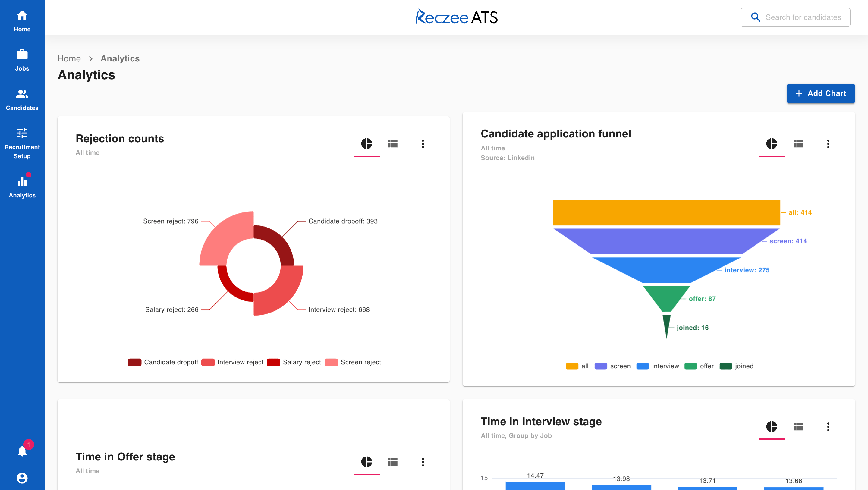Viewport: 868px width, 490px height.
Task: Open Time in Offer stage options menu
Action: point(423,462)
